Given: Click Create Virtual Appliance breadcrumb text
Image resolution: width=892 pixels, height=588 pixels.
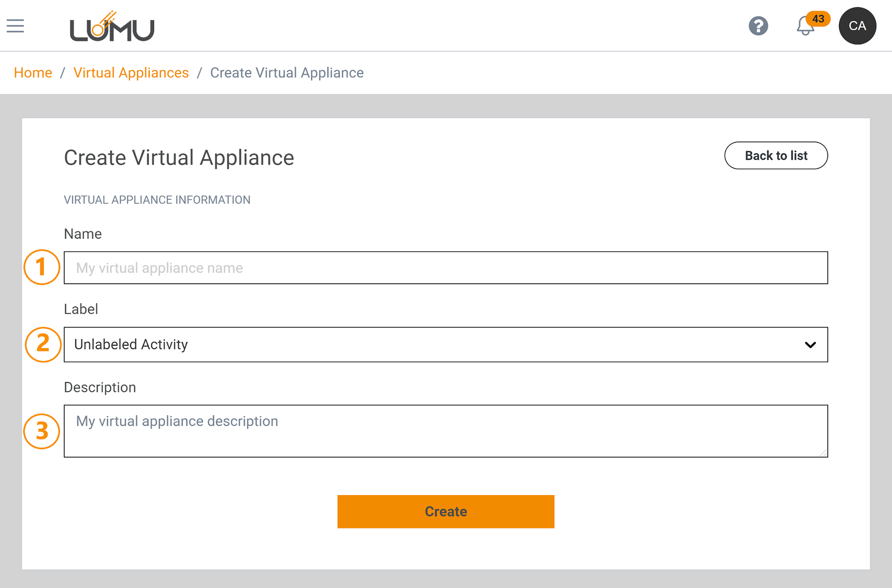Looking at the screenshot, I should 287,73.
